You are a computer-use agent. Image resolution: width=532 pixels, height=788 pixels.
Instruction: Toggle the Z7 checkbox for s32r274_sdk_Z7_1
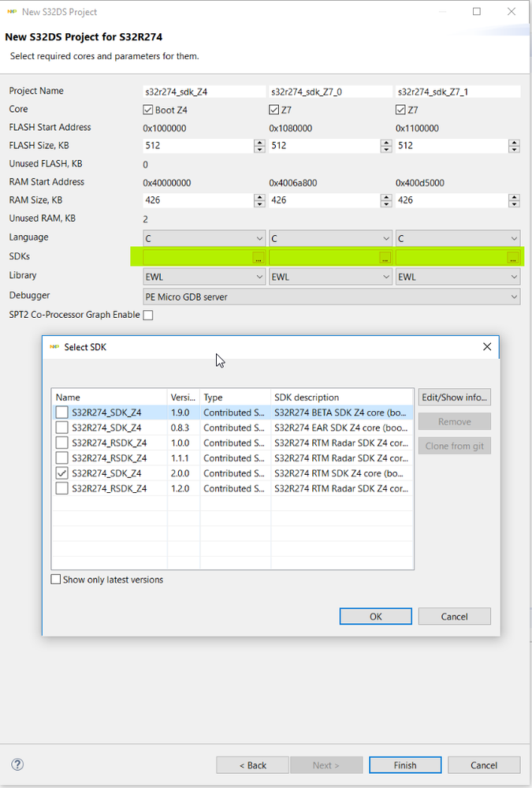coord(400,110)
